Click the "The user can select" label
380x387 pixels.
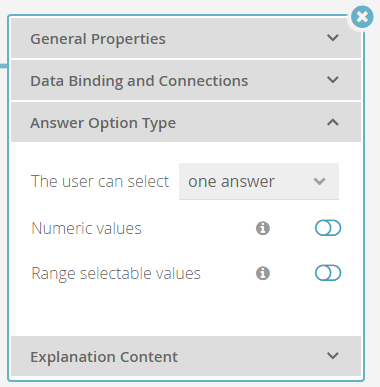(x=100, y=182)
